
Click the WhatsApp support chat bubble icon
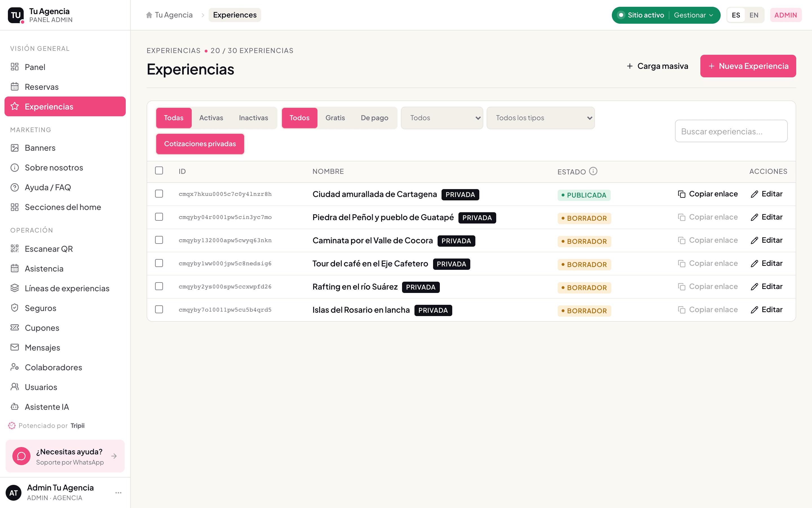21,456
